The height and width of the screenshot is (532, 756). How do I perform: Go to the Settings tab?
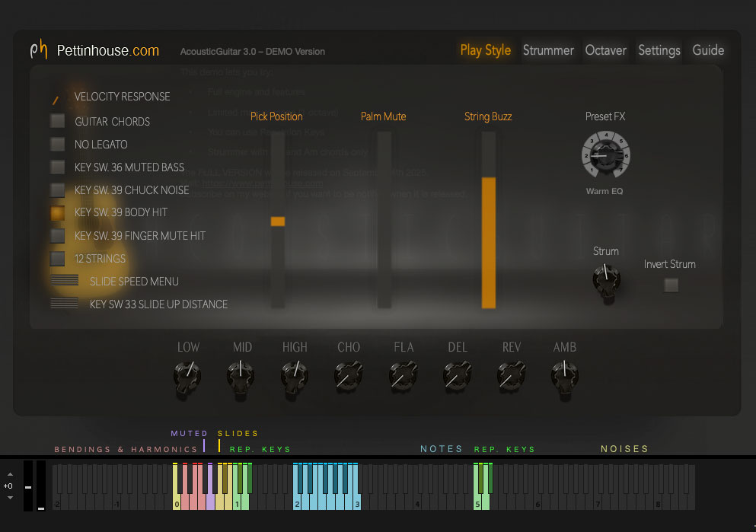pyautogui.click(x=659, y=50)
